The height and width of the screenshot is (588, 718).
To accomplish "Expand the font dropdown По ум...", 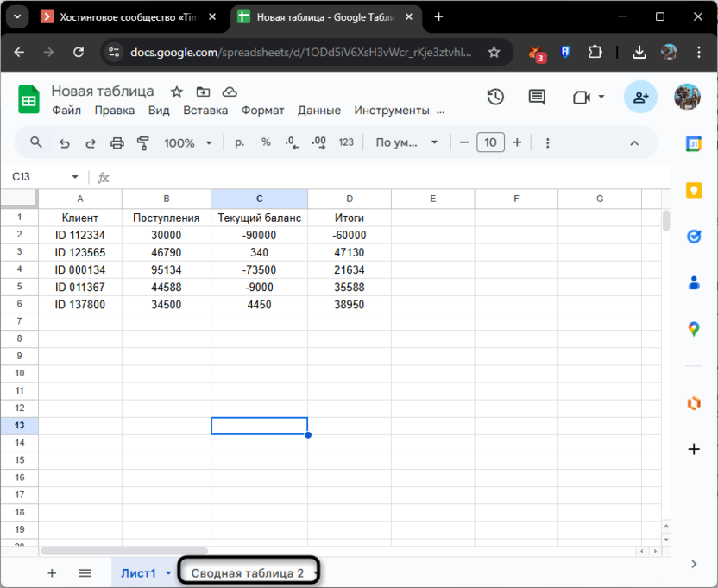I will tap(406, 143).
